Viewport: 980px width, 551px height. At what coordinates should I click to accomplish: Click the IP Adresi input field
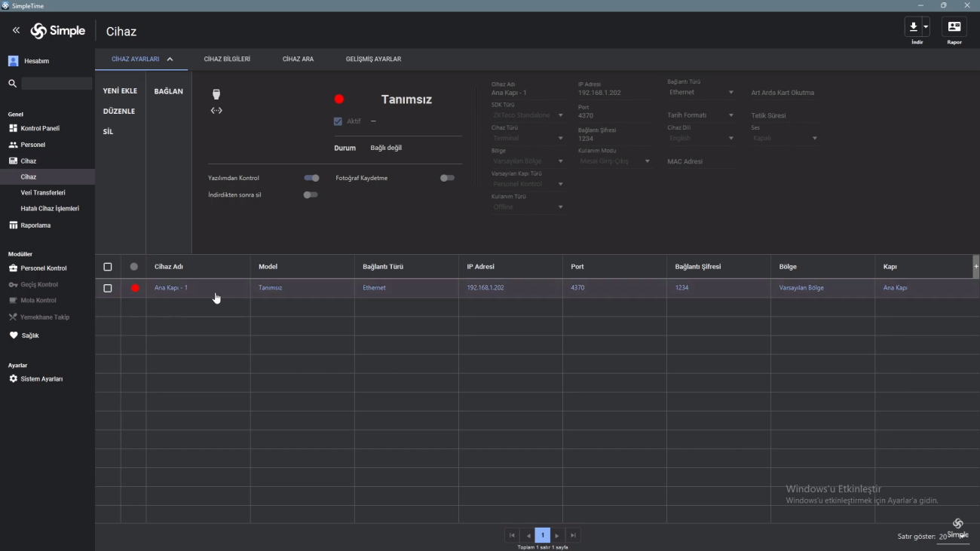coord(611,93)
